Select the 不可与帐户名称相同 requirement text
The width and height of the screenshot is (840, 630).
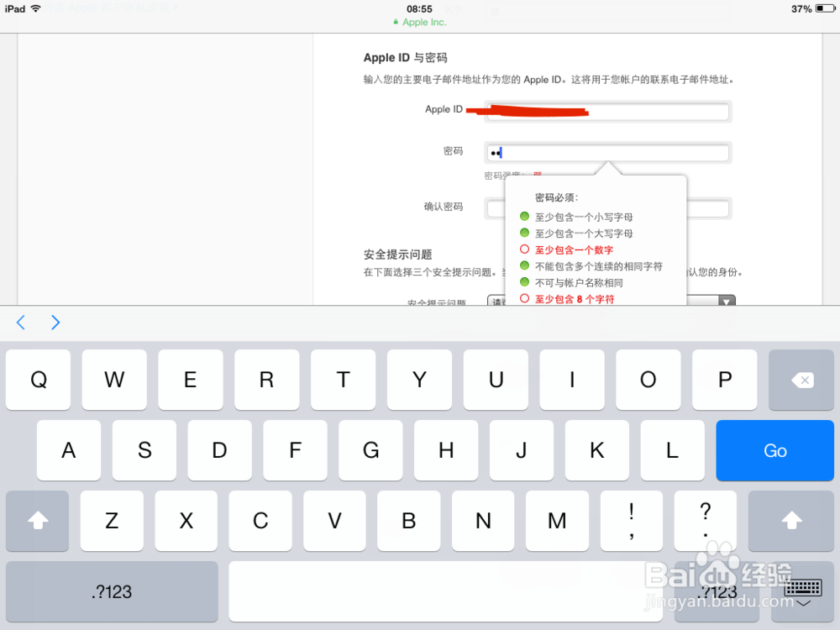[579, 282]
